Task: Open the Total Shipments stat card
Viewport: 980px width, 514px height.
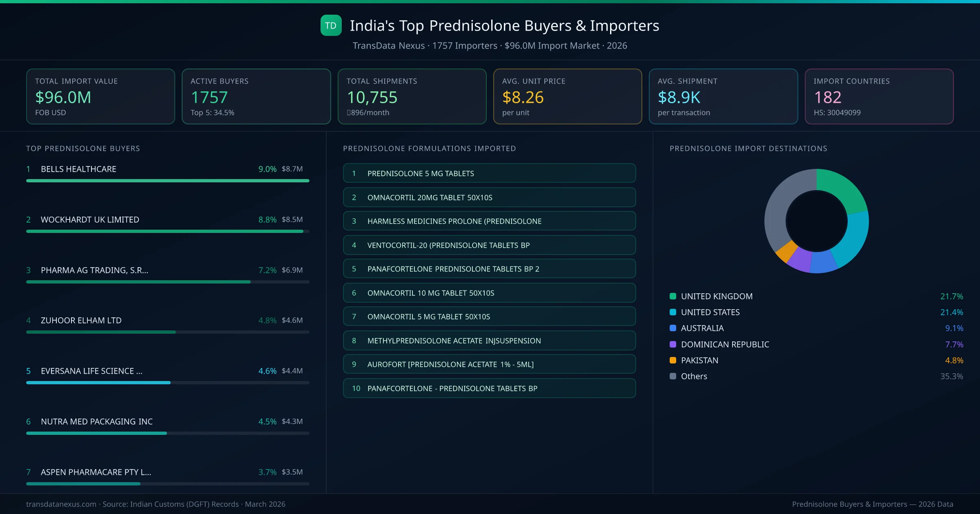Action: pyautogui.click(x=412, y=96)
